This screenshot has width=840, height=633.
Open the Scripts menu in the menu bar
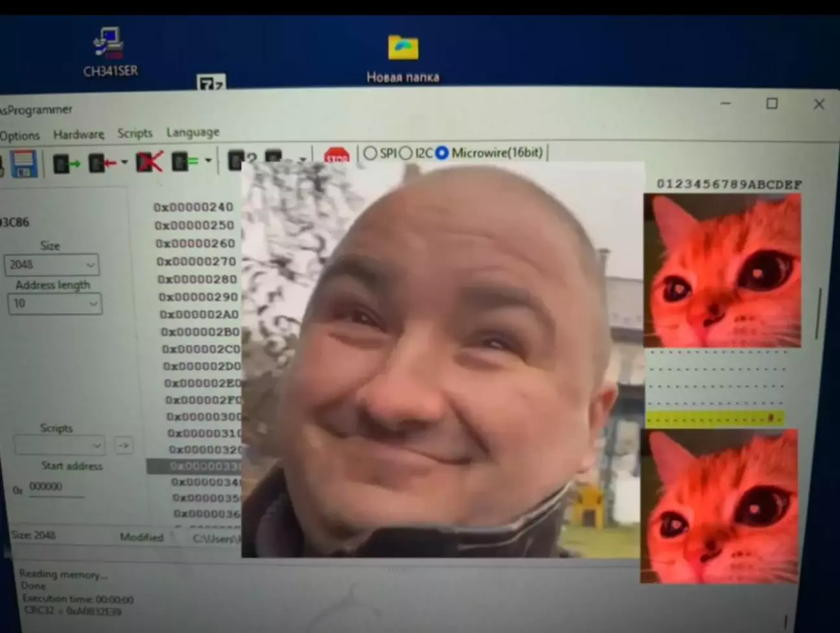pyautogui.click(x=135, y=133)
